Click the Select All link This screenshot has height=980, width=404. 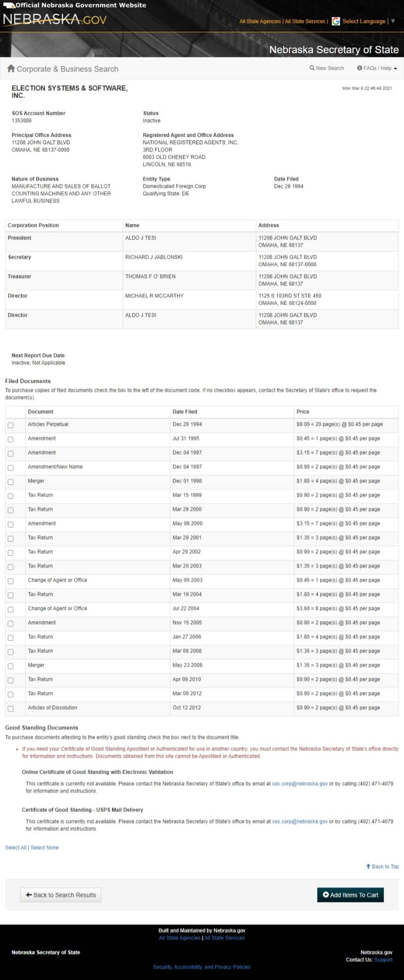pyautogui.click(x=16, y=847)
